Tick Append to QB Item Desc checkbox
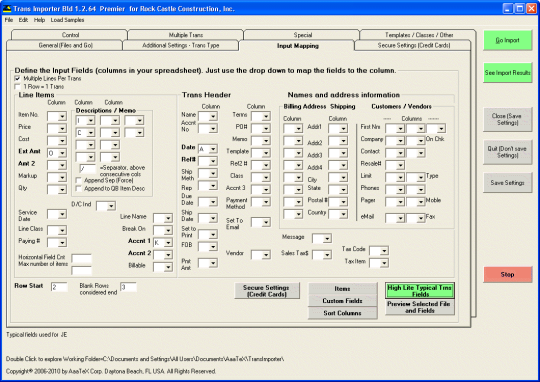Screen dimensions: 540x382 [78, 189]
